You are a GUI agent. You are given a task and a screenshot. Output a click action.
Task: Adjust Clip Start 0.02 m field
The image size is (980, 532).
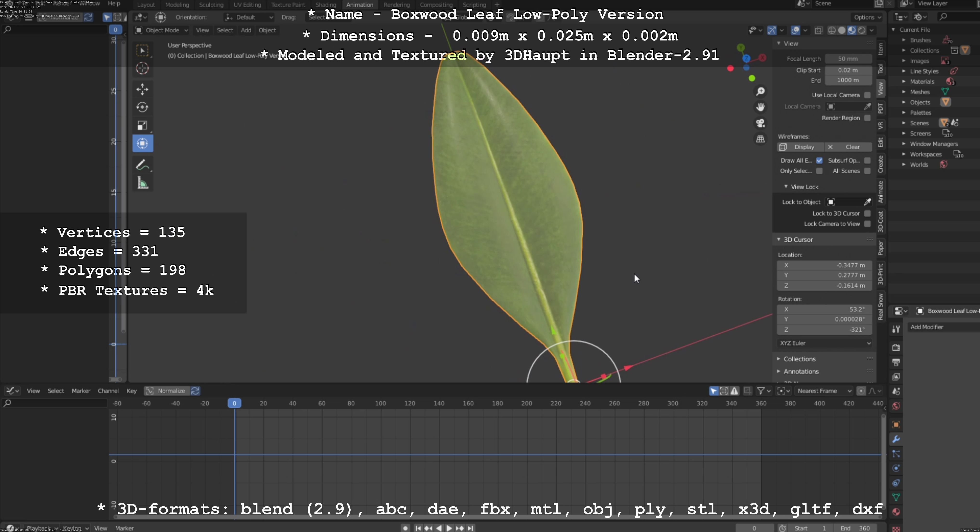(x=848, y=70)
